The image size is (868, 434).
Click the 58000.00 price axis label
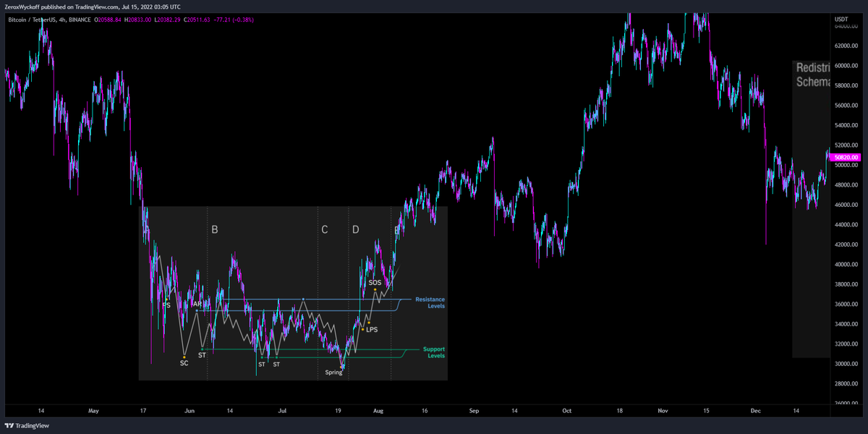(x=846, y=85)
